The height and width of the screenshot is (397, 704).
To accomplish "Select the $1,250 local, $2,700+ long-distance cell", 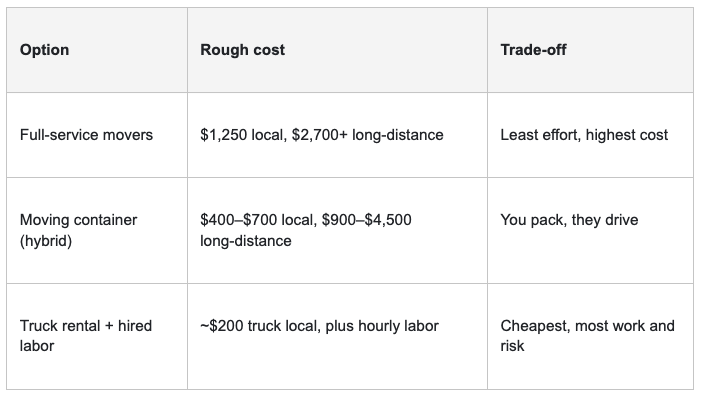I will coord(337,135).
